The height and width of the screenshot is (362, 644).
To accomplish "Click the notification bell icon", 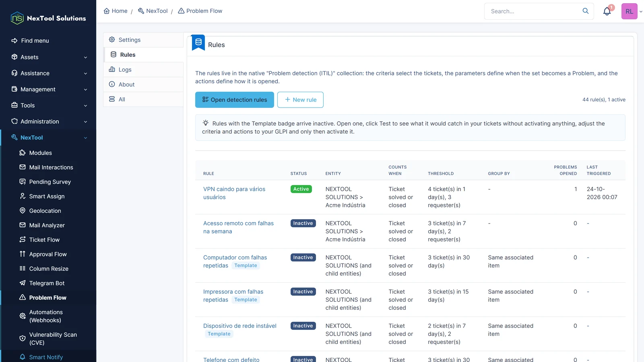I will tap(607, 11).
